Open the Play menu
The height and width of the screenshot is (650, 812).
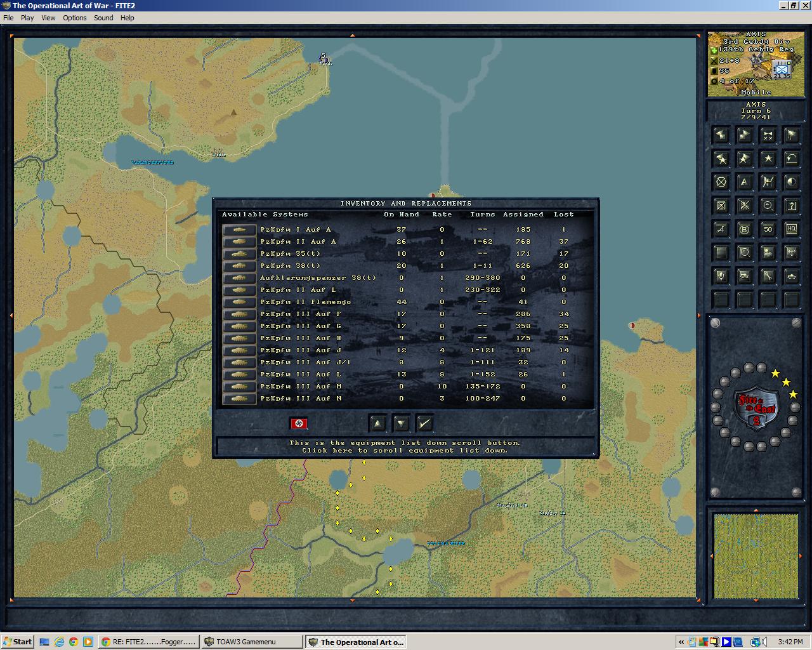coord(27,18)
